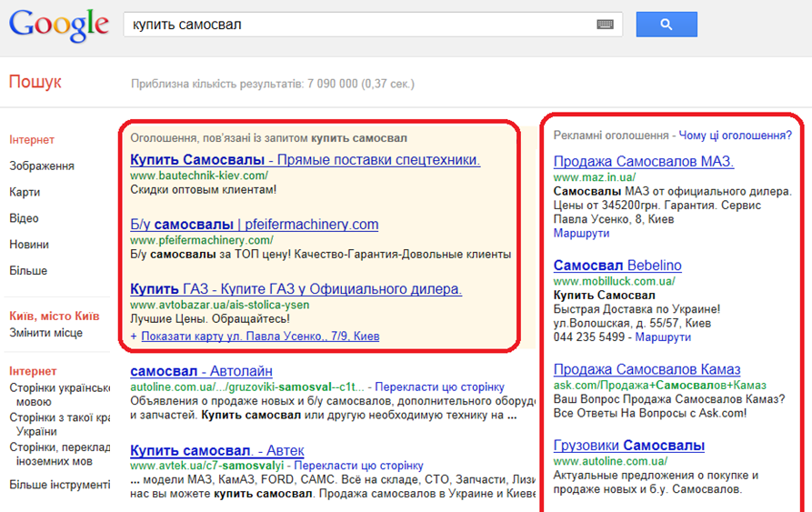
Task: Click Маршрути link under Павла Усенко, 8
Action: (x=582, y=234)
